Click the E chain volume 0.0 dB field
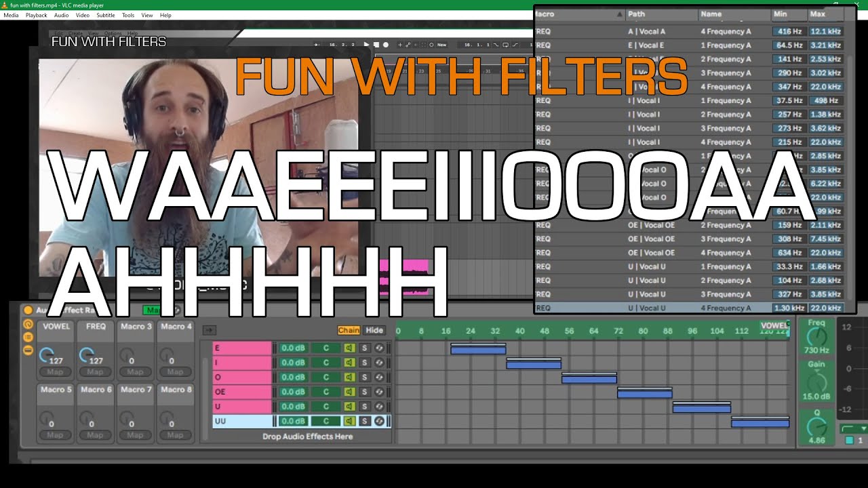Screen dimensions: 868x488 coord(294,348)
